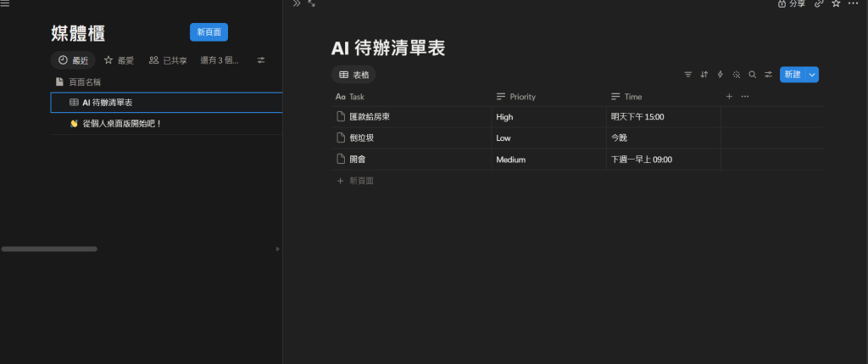Search the table with magnifier icon
Screen dimensions: 868x364
(x=753, y=74)
